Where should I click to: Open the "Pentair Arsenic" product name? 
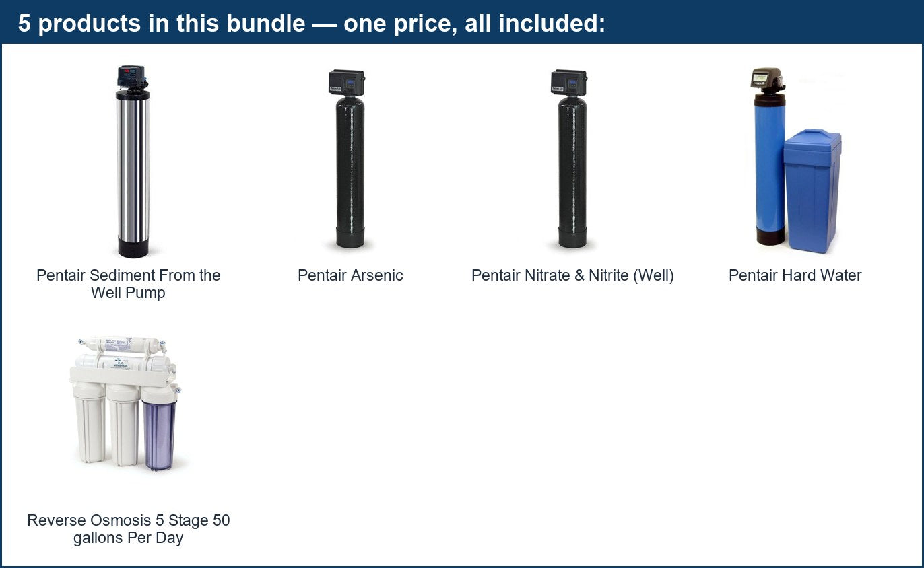[x=350, y=275]
